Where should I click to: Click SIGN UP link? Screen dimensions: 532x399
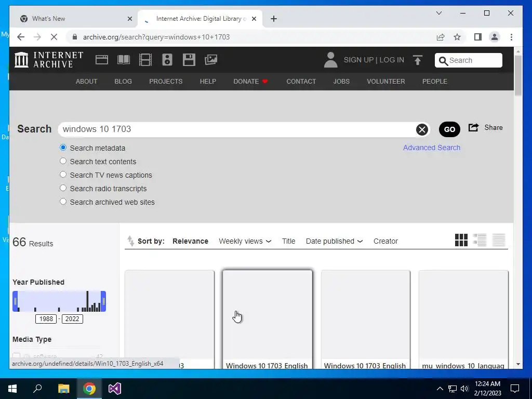click(358, 60)
